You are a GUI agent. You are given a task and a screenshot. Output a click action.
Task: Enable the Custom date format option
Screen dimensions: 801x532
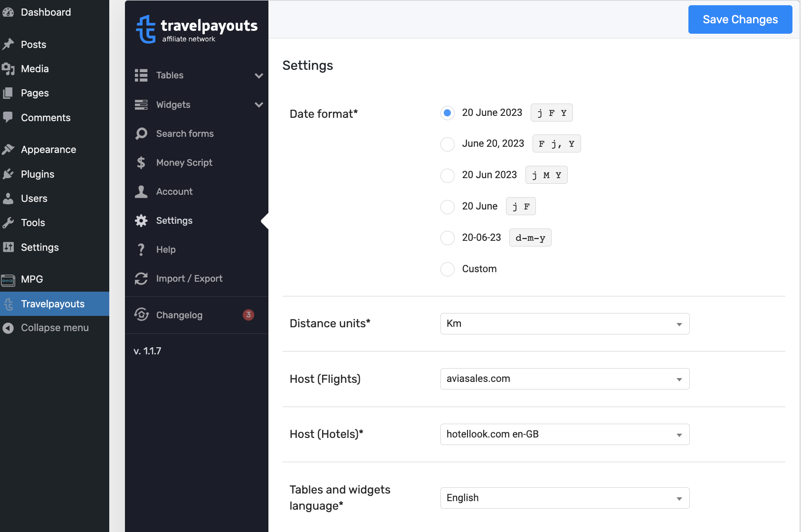[x=447, y=269]
